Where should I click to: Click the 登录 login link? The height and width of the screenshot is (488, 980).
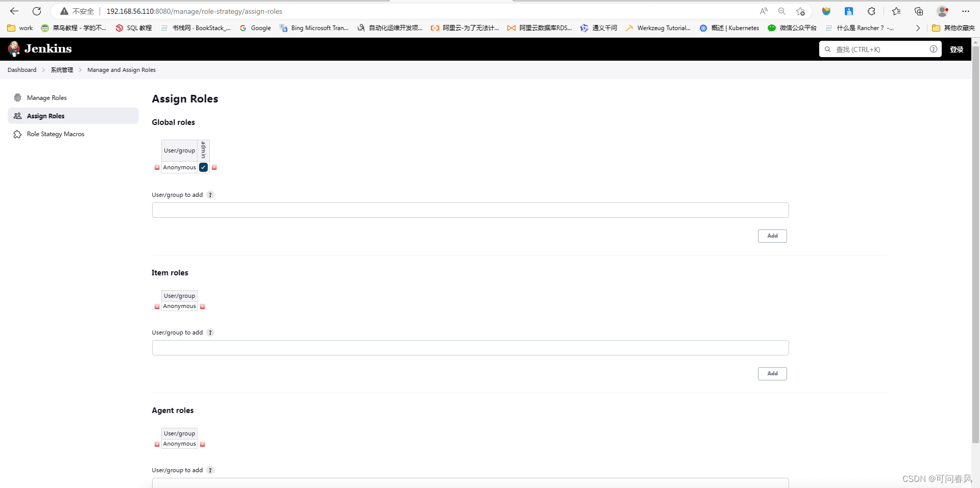point(957,49)
